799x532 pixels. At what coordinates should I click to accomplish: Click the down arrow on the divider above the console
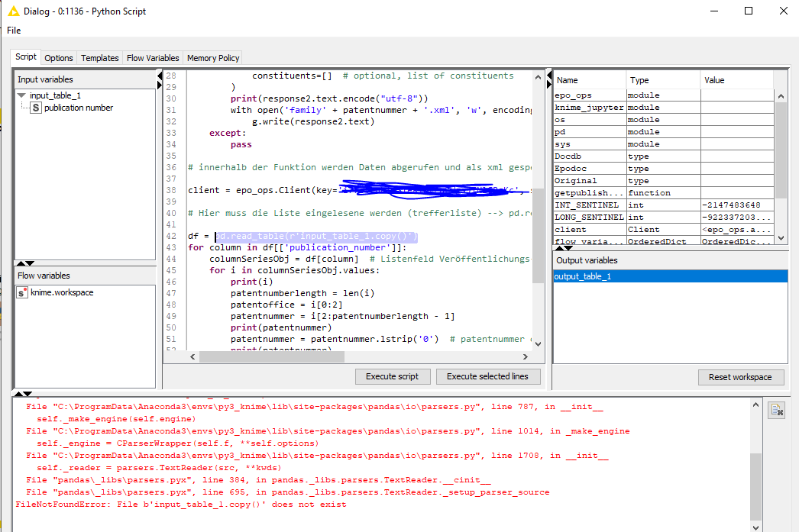27,394
